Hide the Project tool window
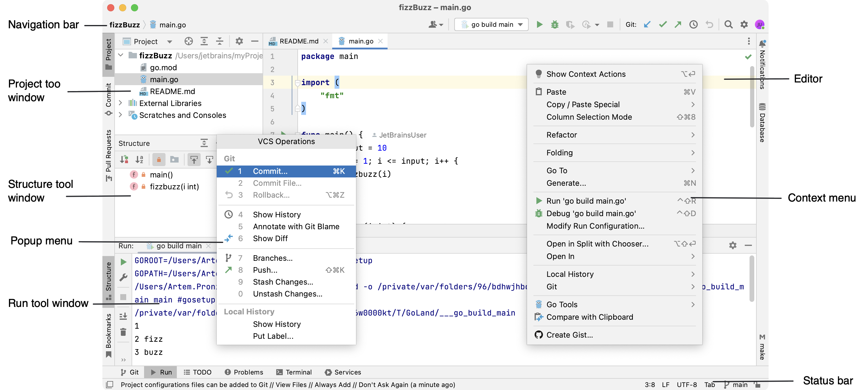This screenshot has height=390, width=868. pyautogui.click(x=255, y=41)
